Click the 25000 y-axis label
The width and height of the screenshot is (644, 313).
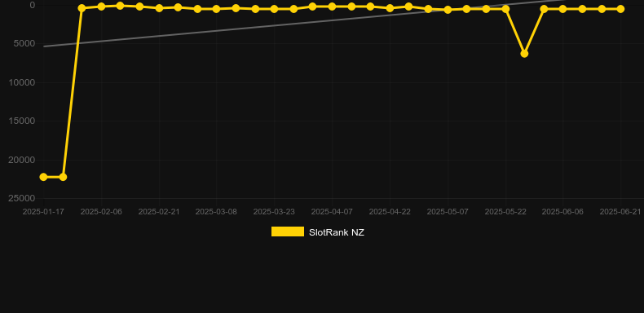(x=22, y=198)
